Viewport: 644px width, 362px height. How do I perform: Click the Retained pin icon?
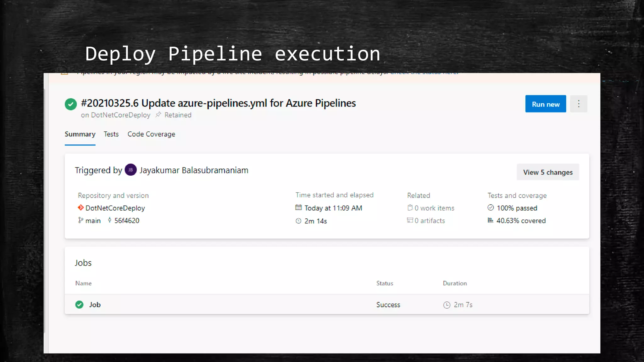click(158, 115)
